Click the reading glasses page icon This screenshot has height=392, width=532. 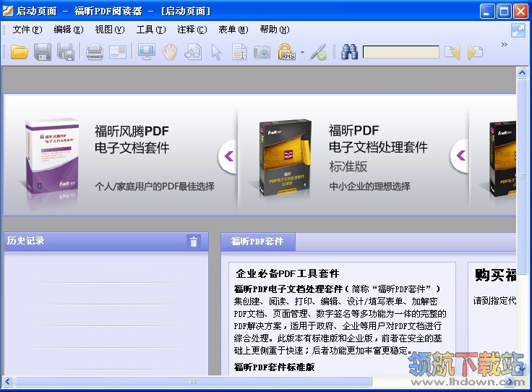pyautogui.click(x=193, y=52)
